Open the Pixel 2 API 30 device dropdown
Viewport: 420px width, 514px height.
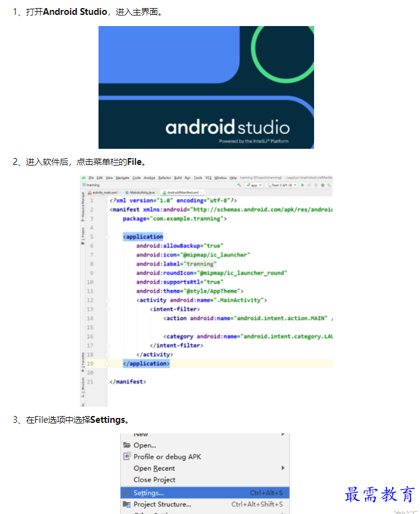click(x=282, y=185)
